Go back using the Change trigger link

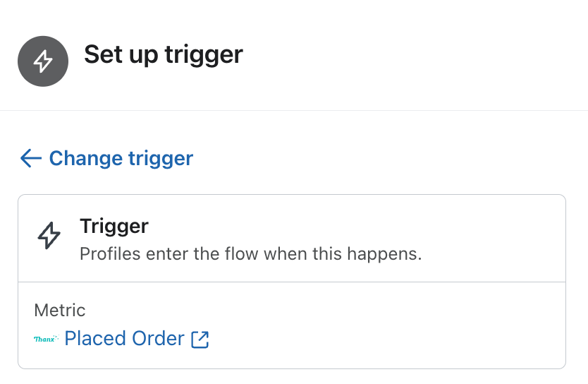click(121, 158)
